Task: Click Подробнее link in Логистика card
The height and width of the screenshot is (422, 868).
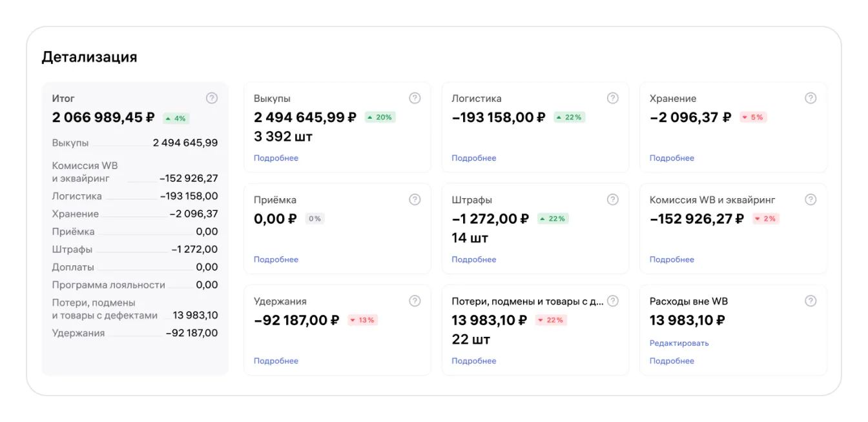Action: point(474,158)
